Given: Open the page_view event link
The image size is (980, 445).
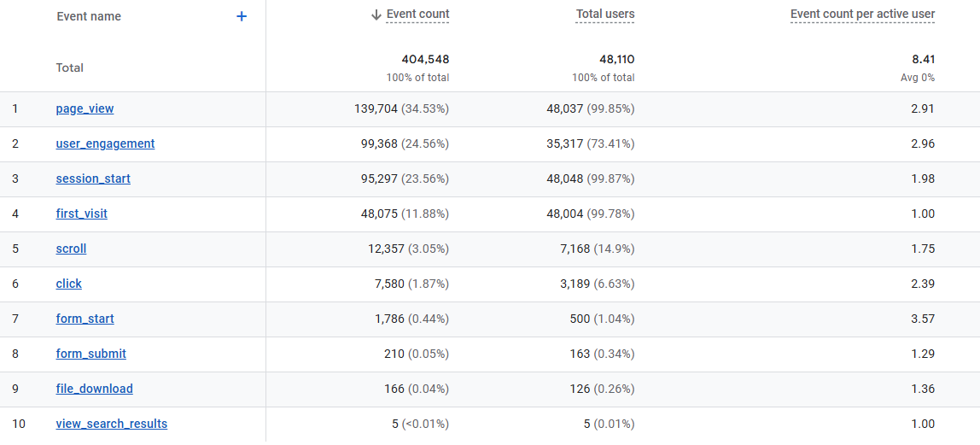Looking at the screenshot, I should click(85, 109).
